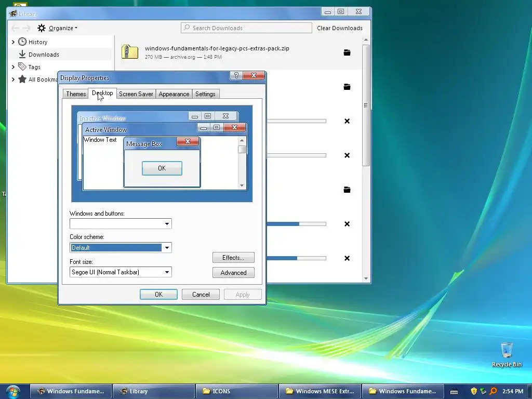This screenshot has width=532, height=399.
Task: Click the green arrow tray icon
Action: (484, 391)
